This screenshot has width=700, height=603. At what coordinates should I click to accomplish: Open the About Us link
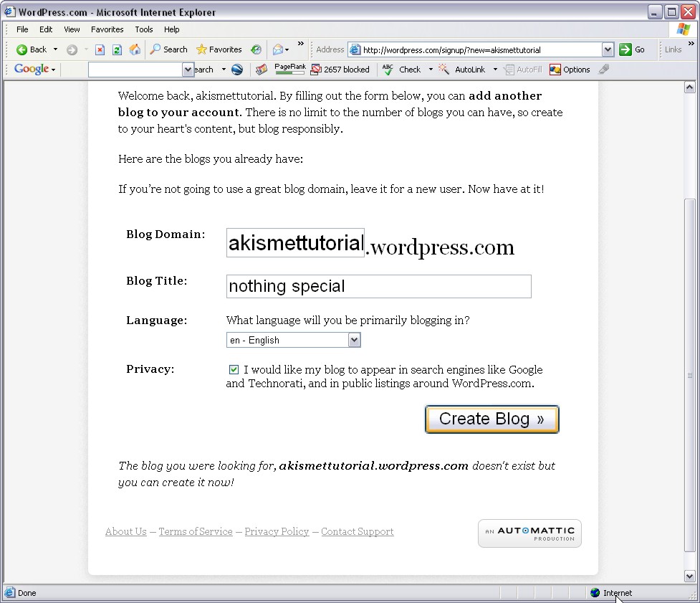(126, 531)
